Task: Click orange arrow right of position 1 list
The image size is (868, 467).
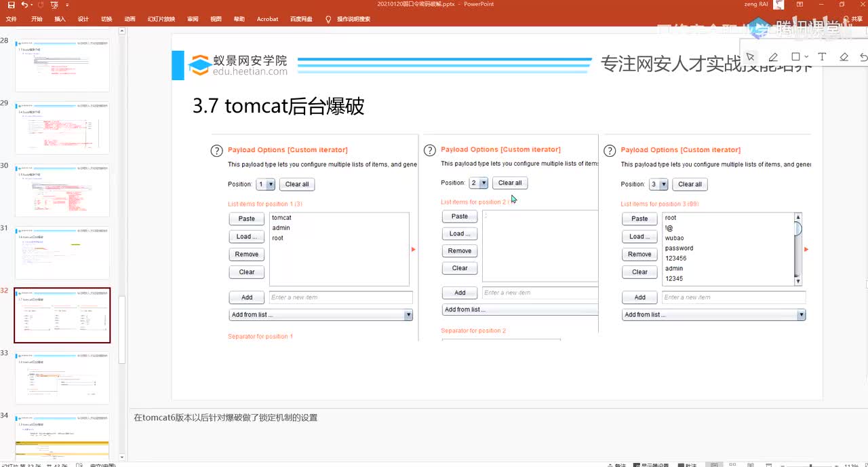Action: coord(414,249)
